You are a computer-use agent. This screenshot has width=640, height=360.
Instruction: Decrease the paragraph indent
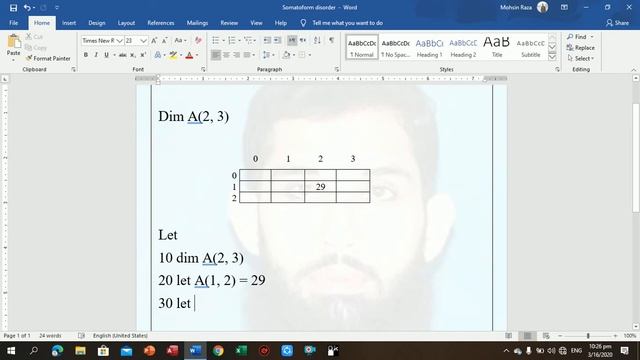pos(267,40)
